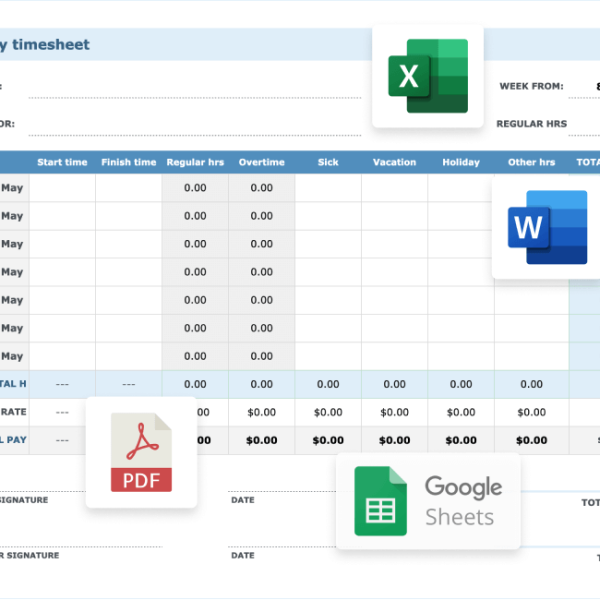Click the dotted input line after 'WEEK FROM:'
This screenshot has width=600, height=600.
tap(584, 98)
